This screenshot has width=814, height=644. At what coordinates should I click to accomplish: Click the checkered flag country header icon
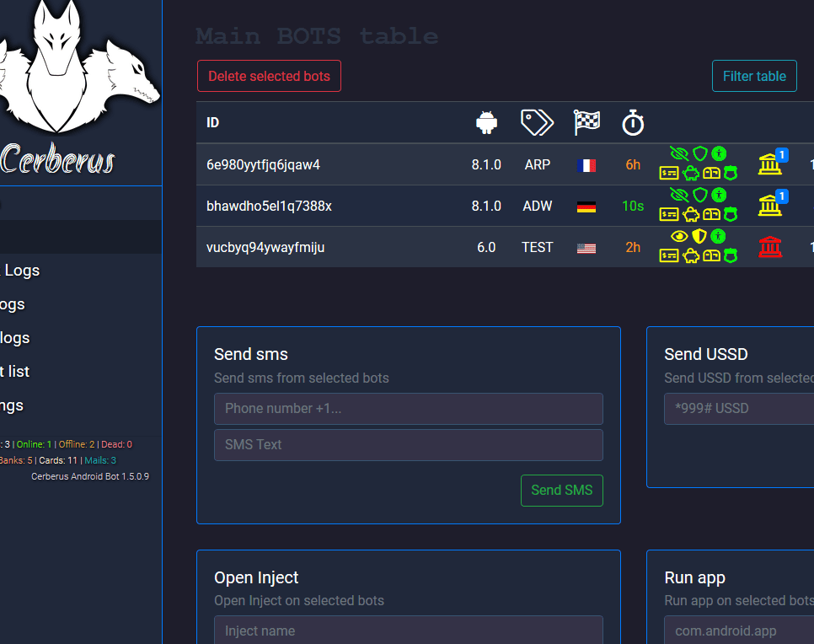[x=586, y=122]
